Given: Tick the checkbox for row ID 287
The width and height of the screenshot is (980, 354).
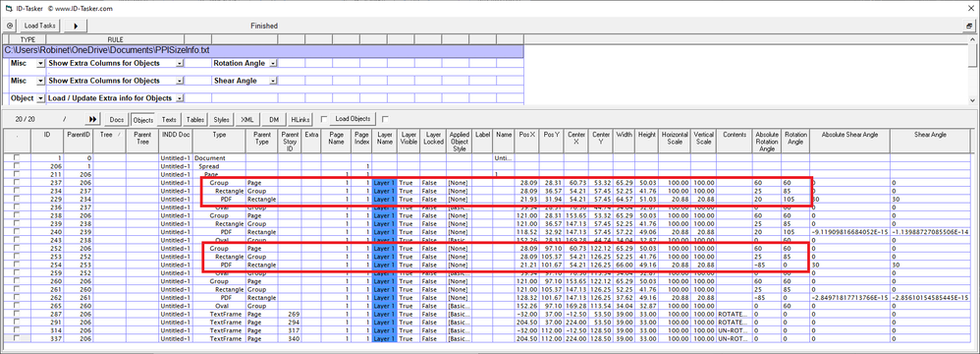Looking at the screenshot, I should click(x=17, y=314).
